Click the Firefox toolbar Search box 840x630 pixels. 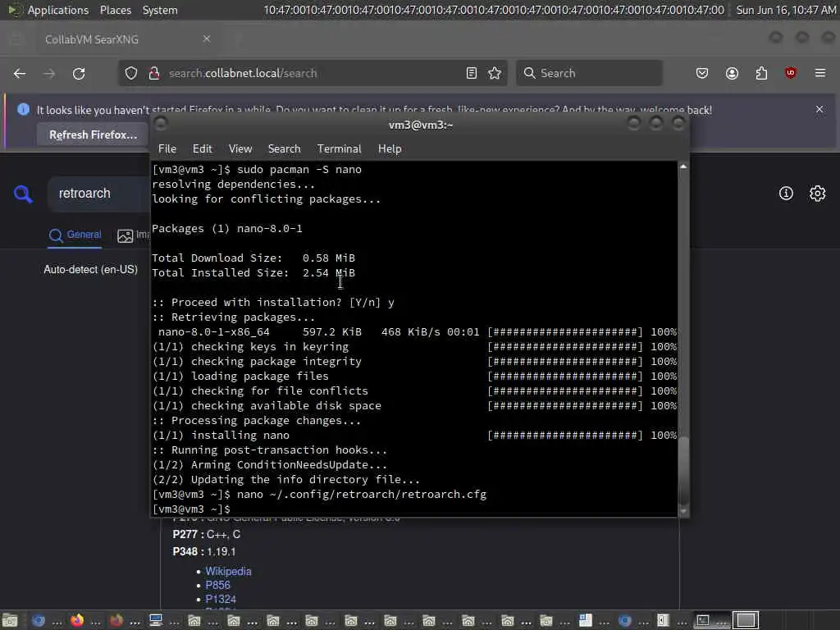tap(589, 73)
